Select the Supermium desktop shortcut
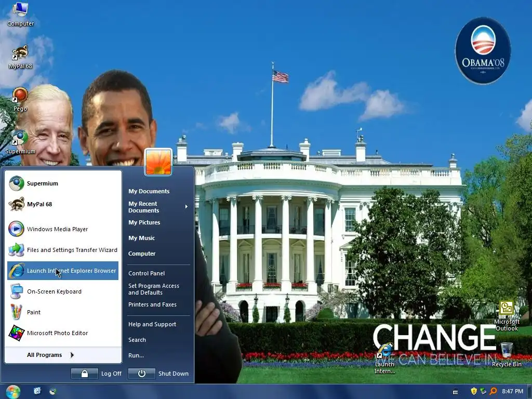The height and width of the screenshot is (399, 532). [x=20, y=142]
